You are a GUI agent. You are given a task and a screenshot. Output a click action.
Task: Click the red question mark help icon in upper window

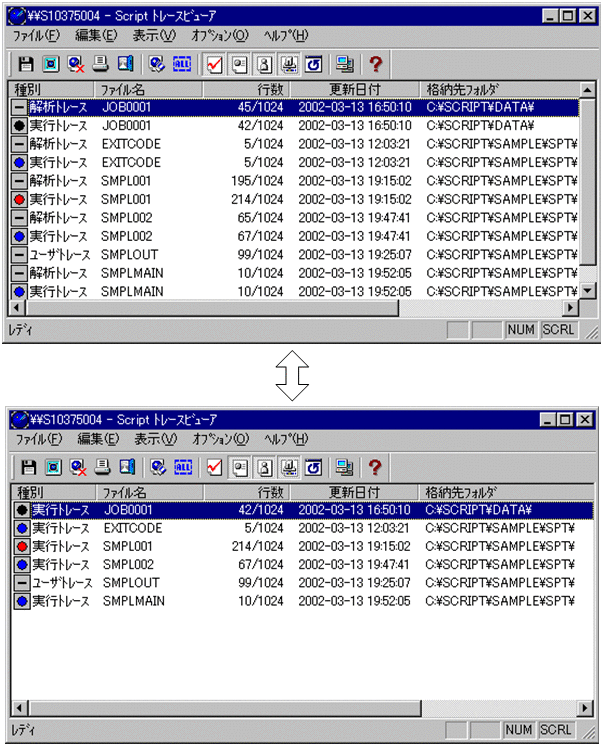click(376, 64)
